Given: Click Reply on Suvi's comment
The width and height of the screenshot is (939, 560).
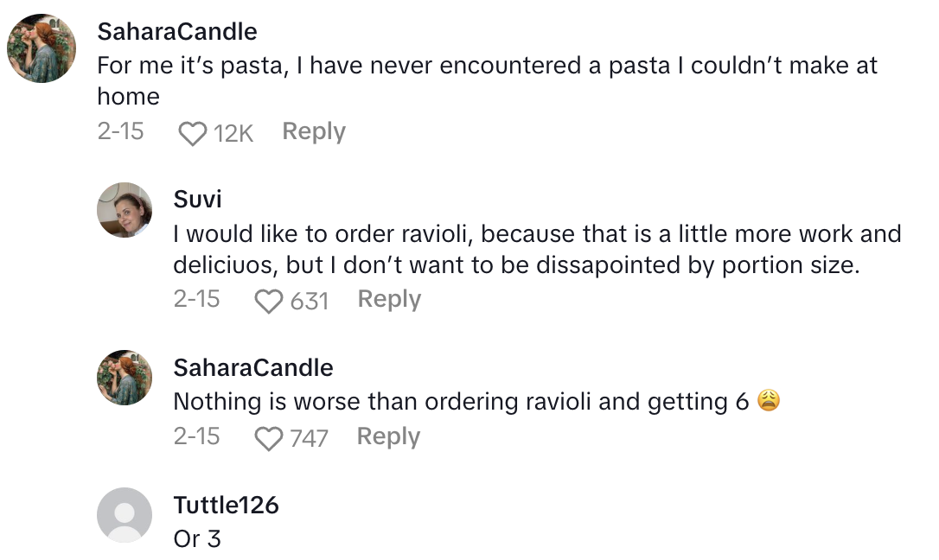Looking at the screenshot, I should 388,299.
